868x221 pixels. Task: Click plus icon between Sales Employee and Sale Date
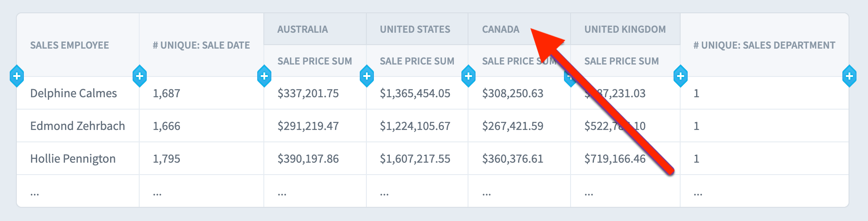(140, 76)
